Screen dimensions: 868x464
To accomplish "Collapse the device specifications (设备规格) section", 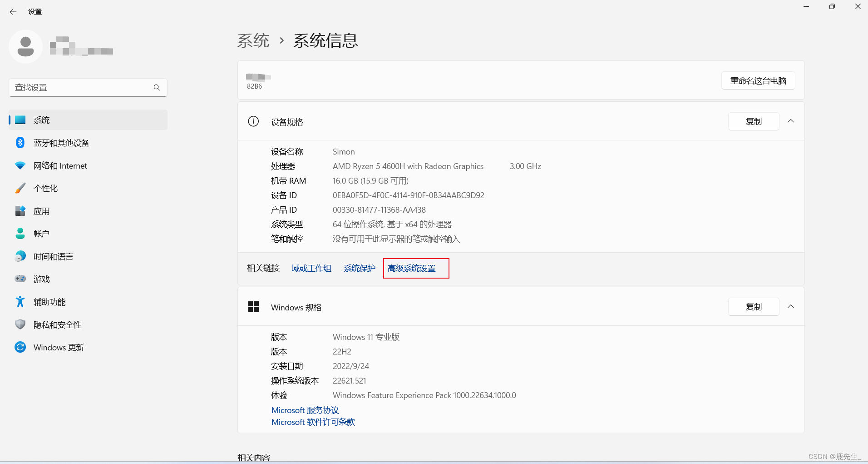I will pyautogui.click(x=790, y=121).
